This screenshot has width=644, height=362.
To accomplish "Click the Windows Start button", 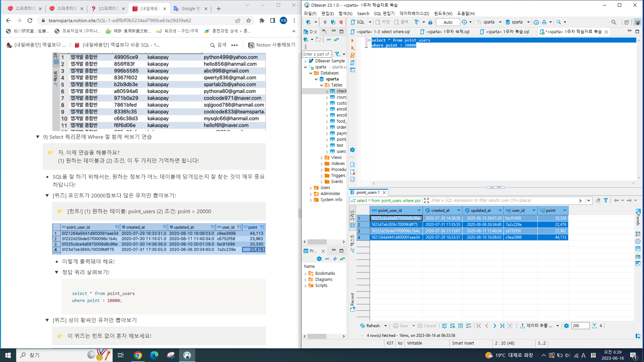I will click(8, 355).
